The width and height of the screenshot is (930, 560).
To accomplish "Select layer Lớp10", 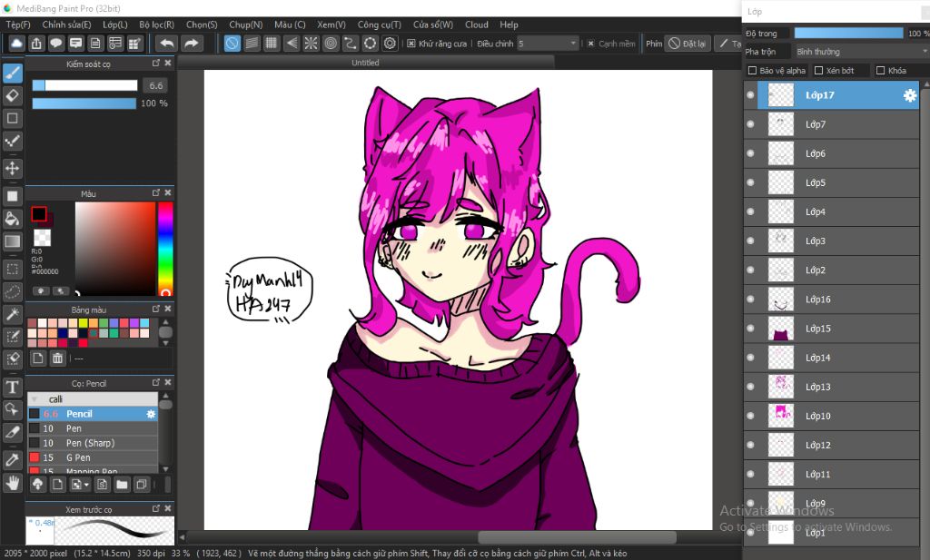I will tap(831, 416).
